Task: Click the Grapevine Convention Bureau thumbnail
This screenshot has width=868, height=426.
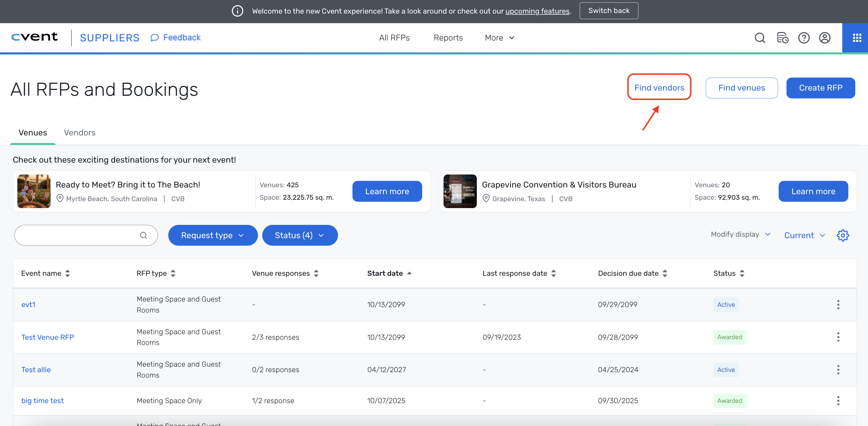Action: [460, 191]
